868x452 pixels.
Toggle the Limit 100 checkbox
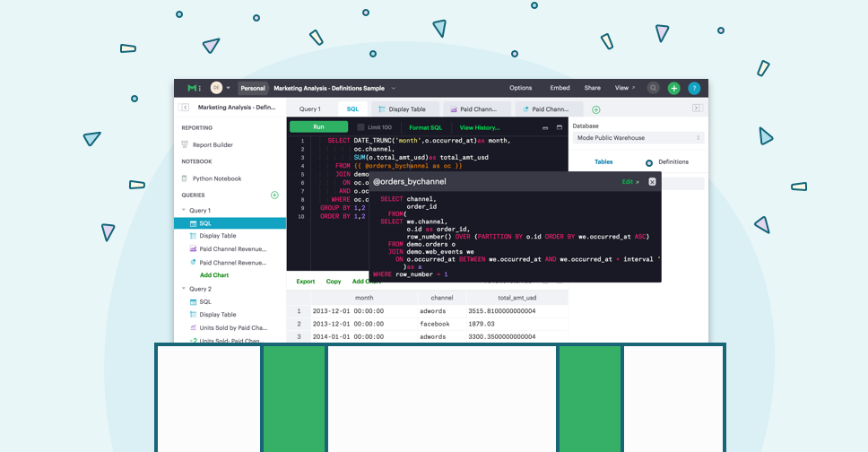pos(361,127)
